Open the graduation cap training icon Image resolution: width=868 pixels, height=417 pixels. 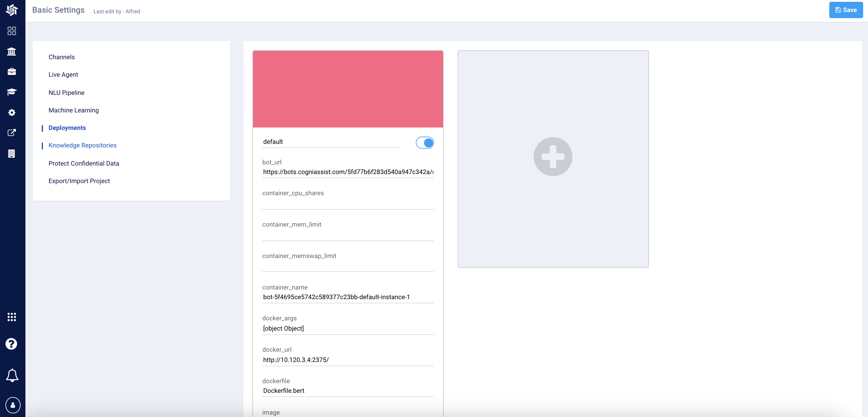(x=12, y=92)
